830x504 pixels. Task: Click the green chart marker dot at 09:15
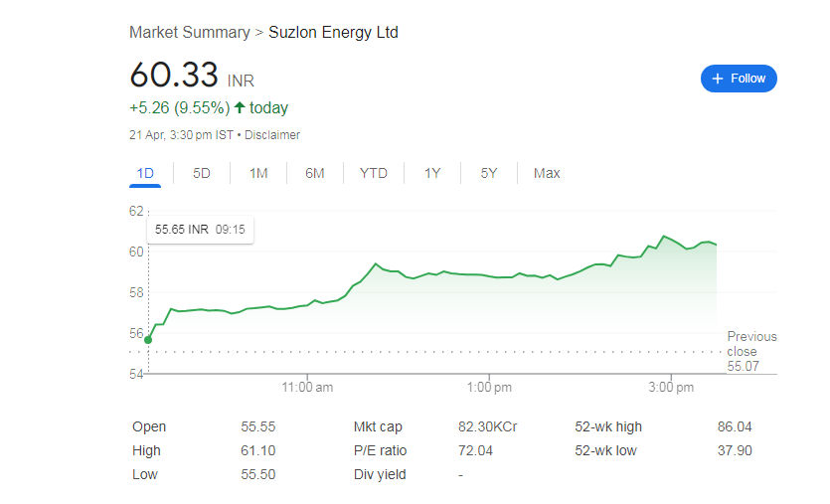coord(148,340)
